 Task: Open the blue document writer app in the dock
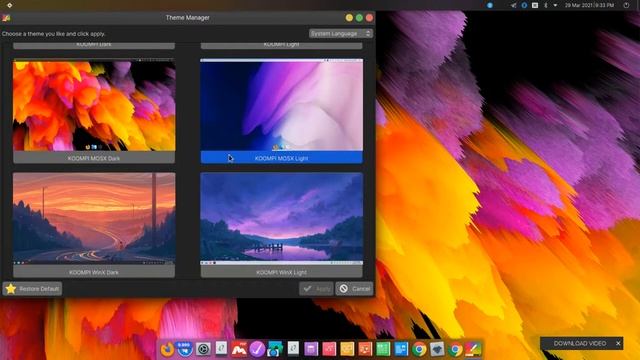pyautogui.click(x=401, y=349)
